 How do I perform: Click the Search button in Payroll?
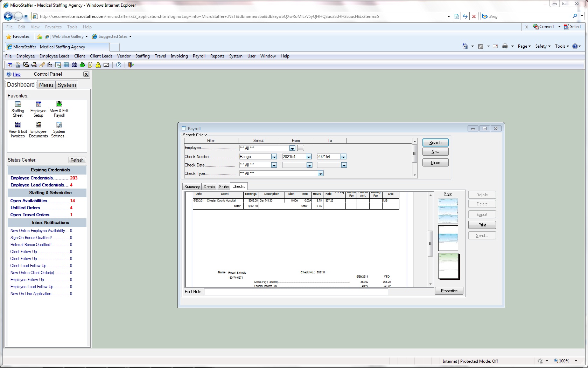point(435,143)
